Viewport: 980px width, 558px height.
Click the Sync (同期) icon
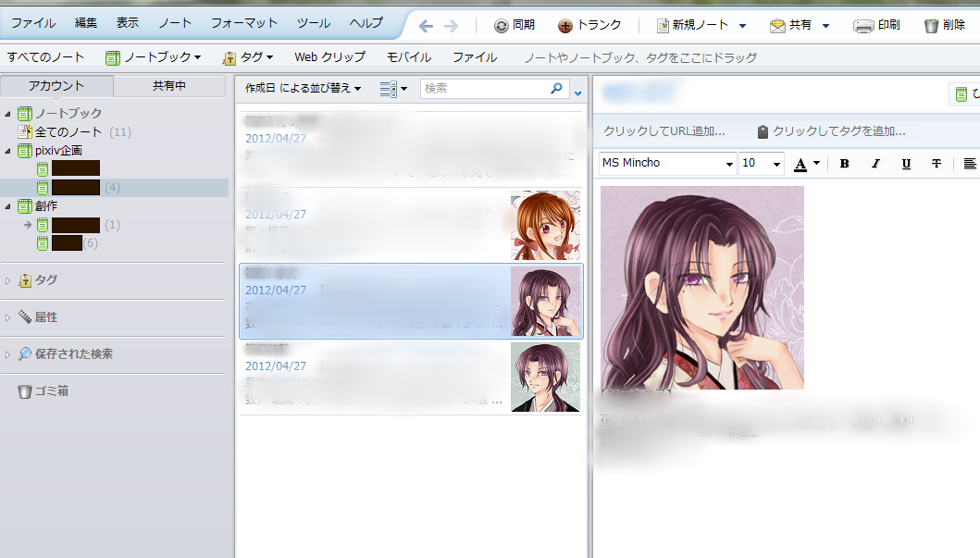502,26
